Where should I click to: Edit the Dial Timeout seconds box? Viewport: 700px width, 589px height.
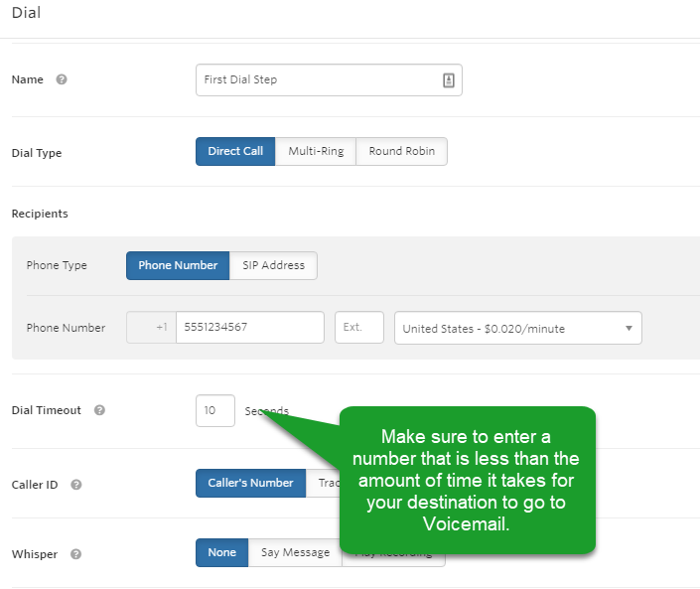point(215,411)
